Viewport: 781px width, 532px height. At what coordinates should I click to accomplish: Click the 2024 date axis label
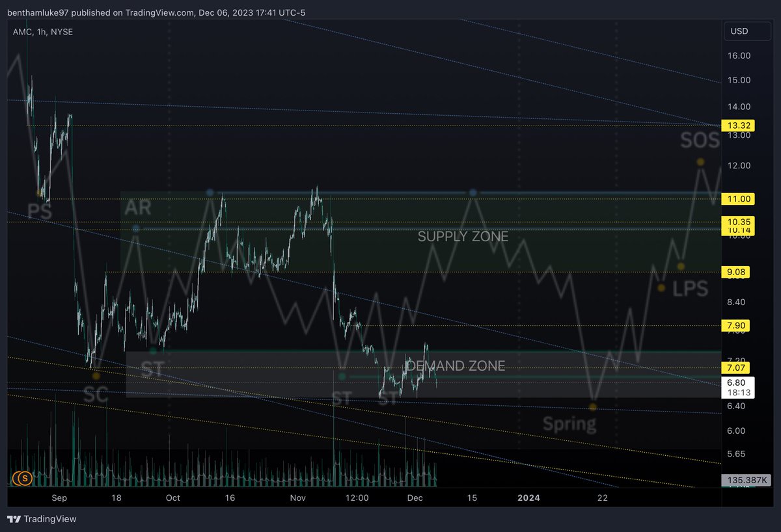(528, 498)
